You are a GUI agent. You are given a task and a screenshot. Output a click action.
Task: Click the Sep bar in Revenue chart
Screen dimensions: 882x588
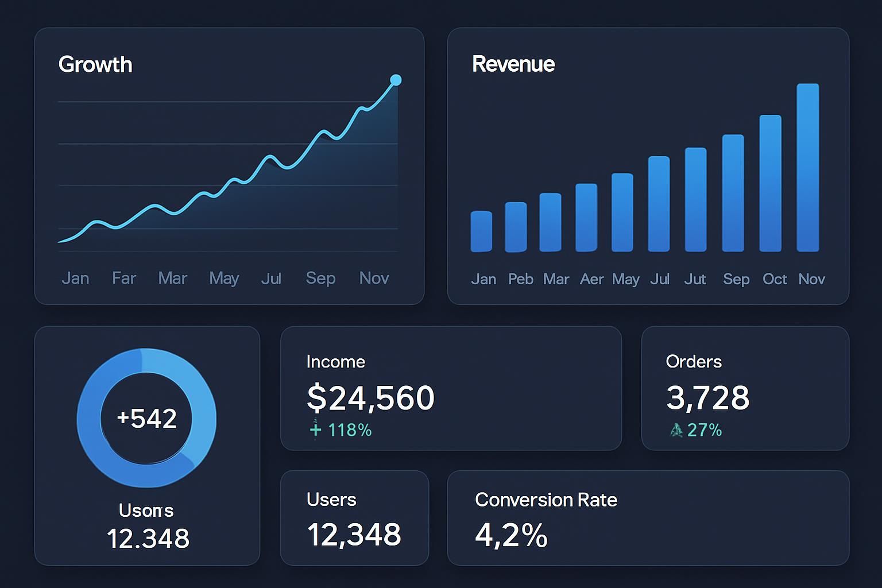click(x=733, y=193)
